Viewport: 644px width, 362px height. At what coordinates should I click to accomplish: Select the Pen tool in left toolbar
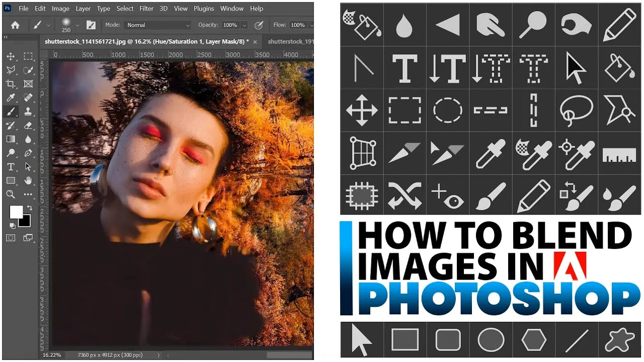pos(28,153)
